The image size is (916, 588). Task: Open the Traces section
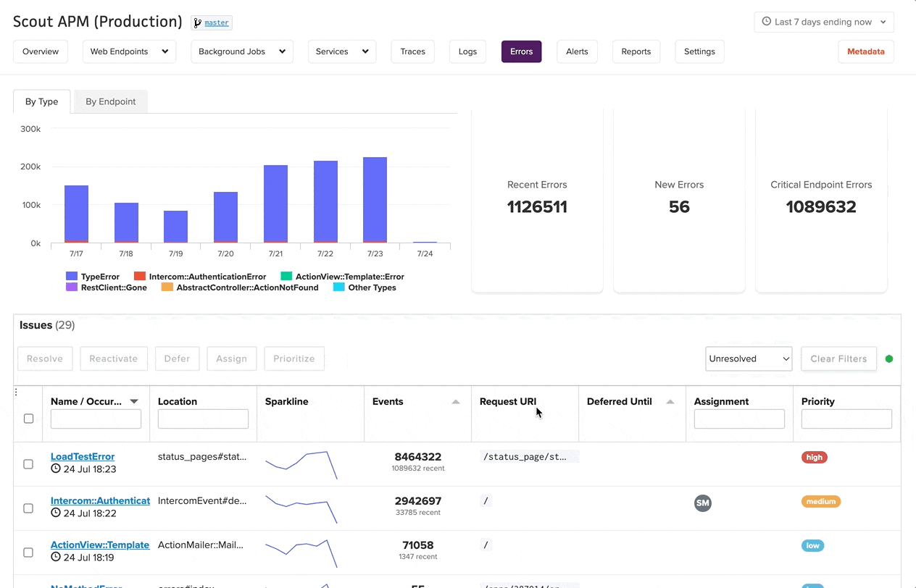coord(413,51)
